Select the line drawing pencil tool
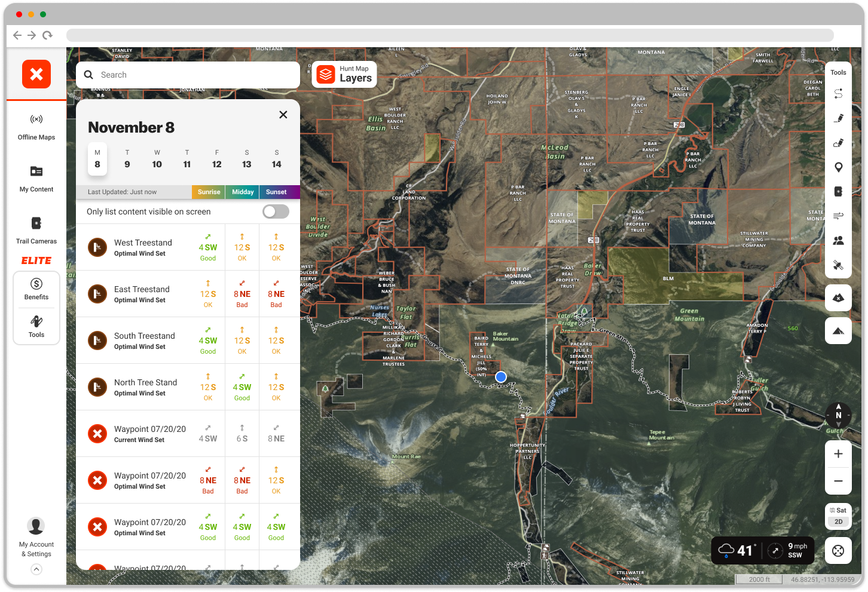This screenshot has height=592, width=868. tap(839, 118)
